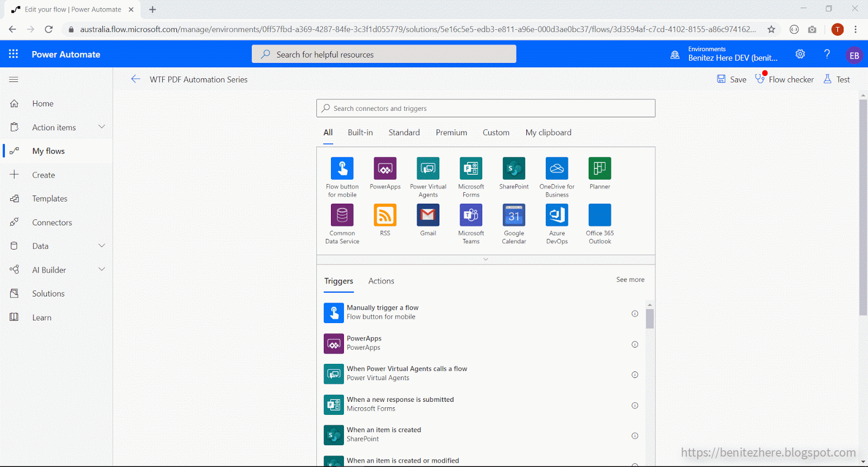Select the Manually trigger a flow trigger

pyautogui.click(x=481, y=313)
